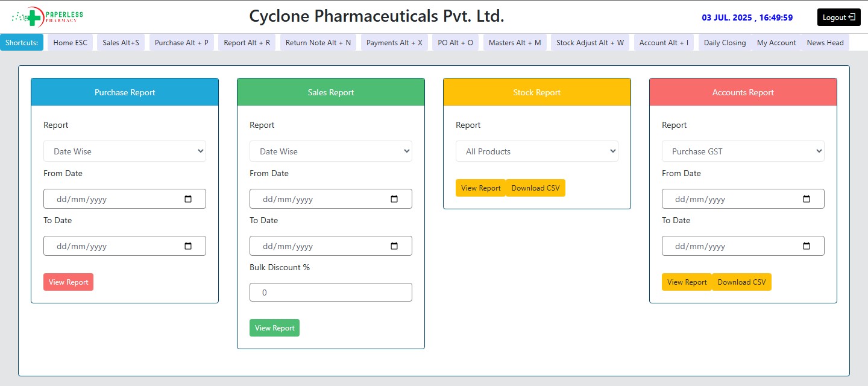868x386 pixels.
Task: Expand the Sales Report Date Wise dropdown
Action: pos(331,151)
